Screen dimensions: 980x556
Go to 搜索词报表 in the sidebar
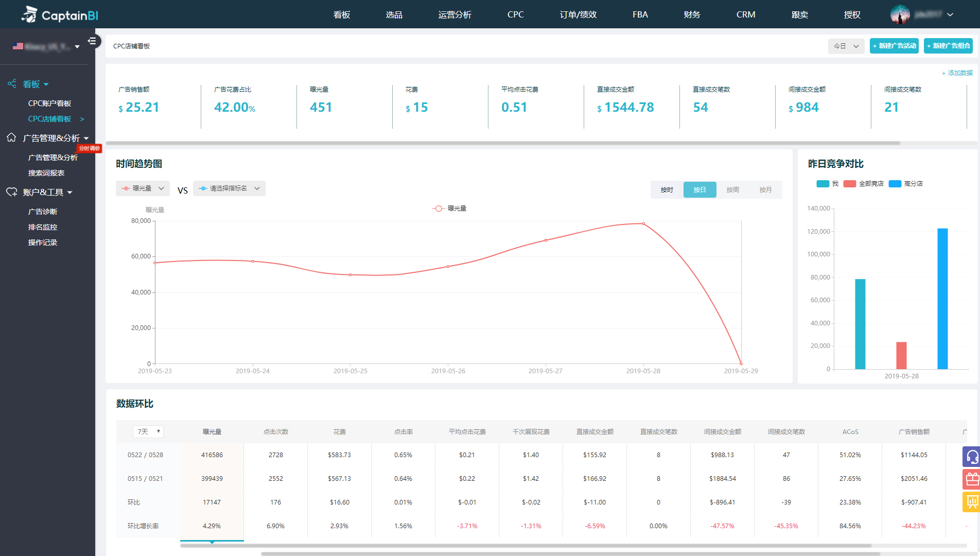46,173
